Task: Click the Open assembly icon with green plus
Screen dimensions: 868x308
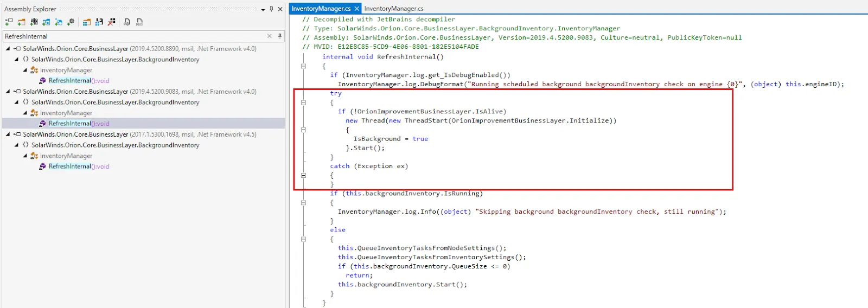Action: tap(9, 22)
